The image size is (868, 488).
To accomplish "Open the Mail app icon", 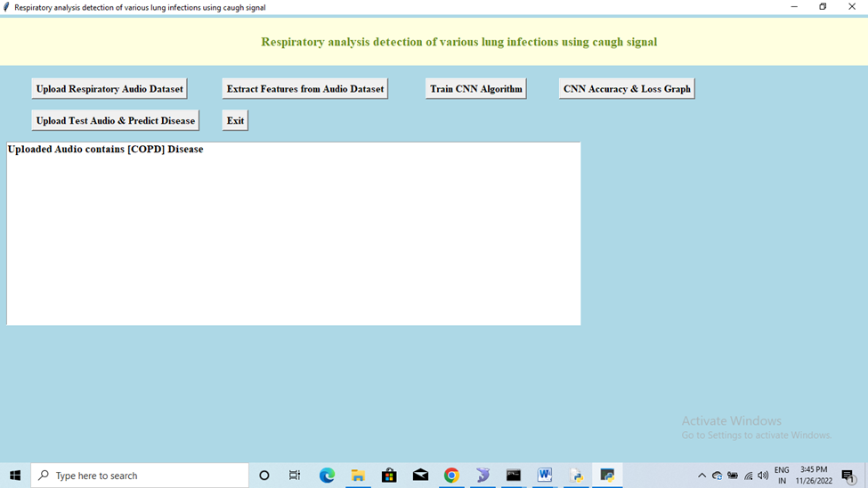I will (420, 476).
